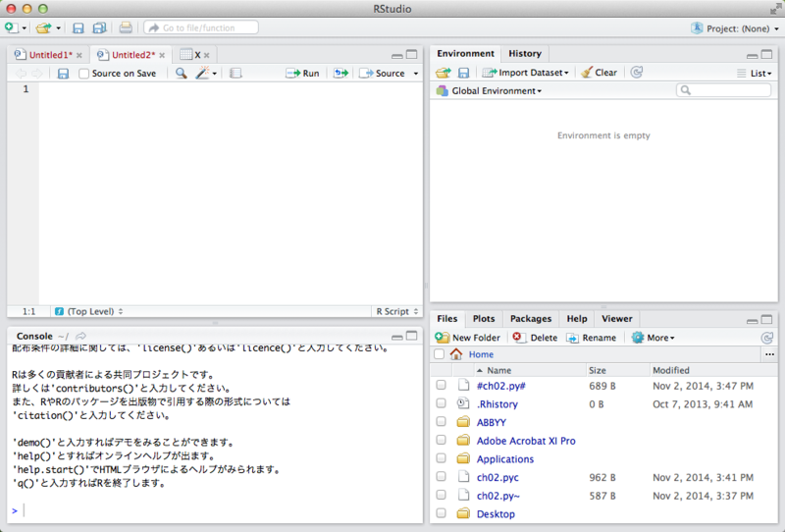Viewport: 785px width, 532px height.
Task: Click the Console prompt input line
Action: pos(215,510)
